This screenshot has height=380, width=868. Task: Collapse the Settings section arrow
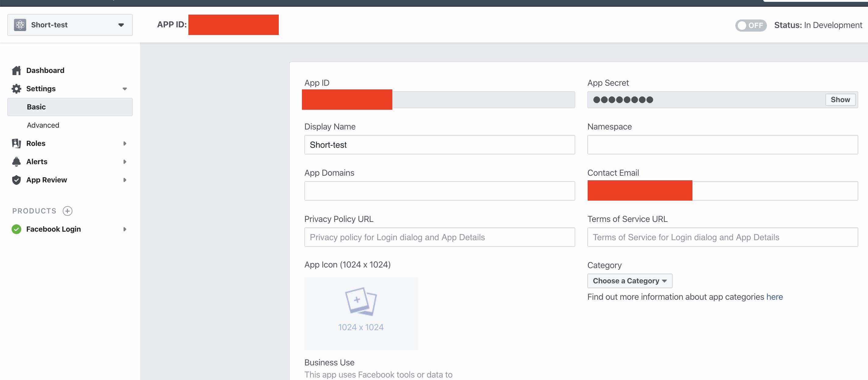pos(125,89)
